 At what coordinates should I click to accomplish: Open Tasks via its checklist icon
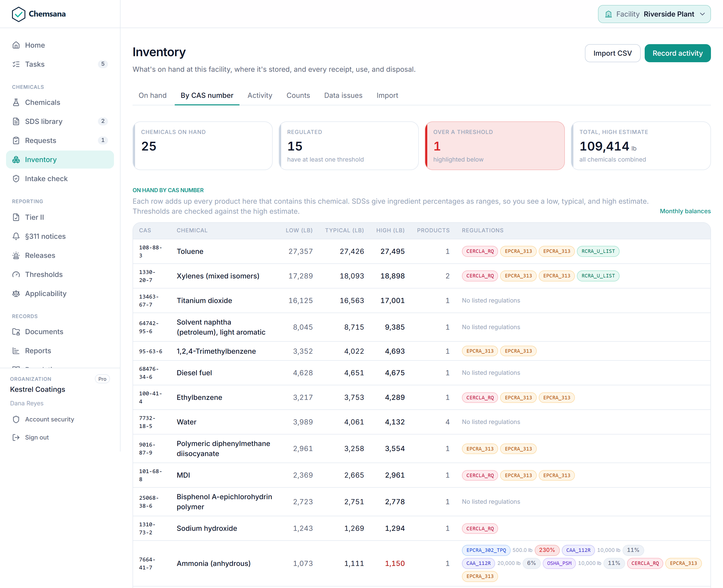click(x=16, y=64)
